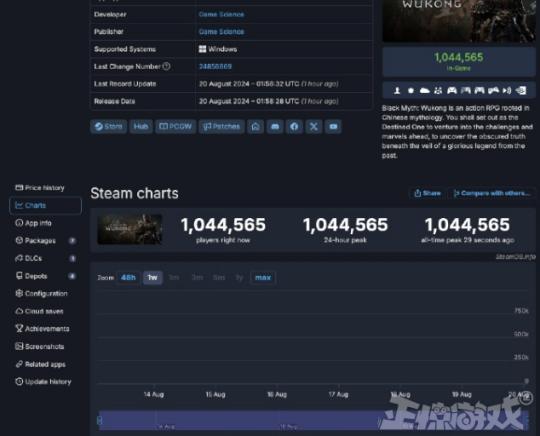The width and height of the screenshot is (540, 436).
Task: Click the Facebook icon button
Action: [x=294, y=126]
